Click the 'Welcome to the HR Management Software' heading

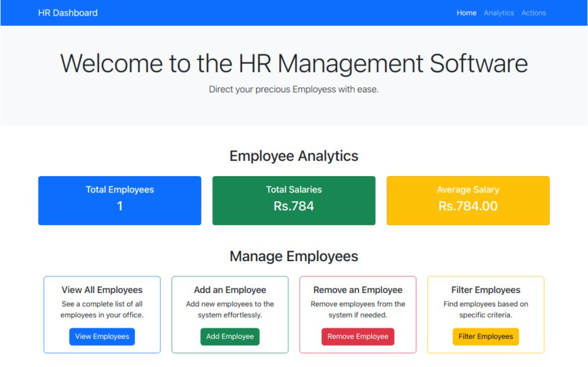[x=294, y=63]
